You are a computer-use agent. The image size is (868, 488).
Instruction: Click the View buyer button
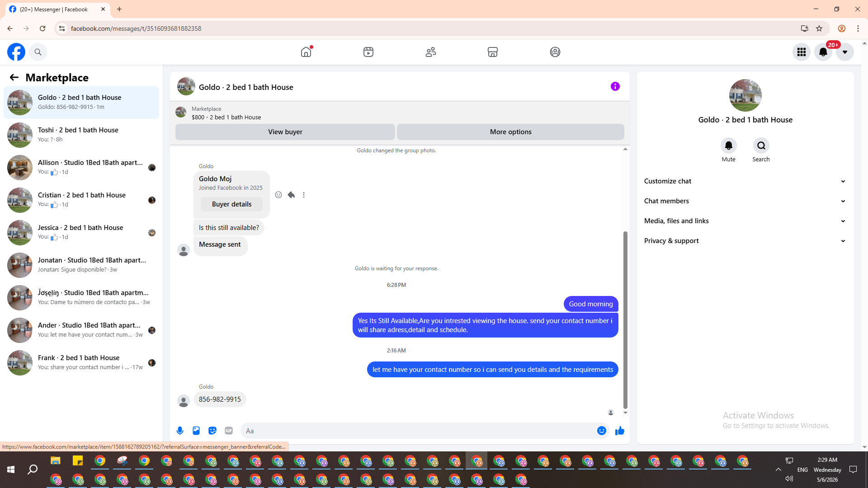coord(285,132)
